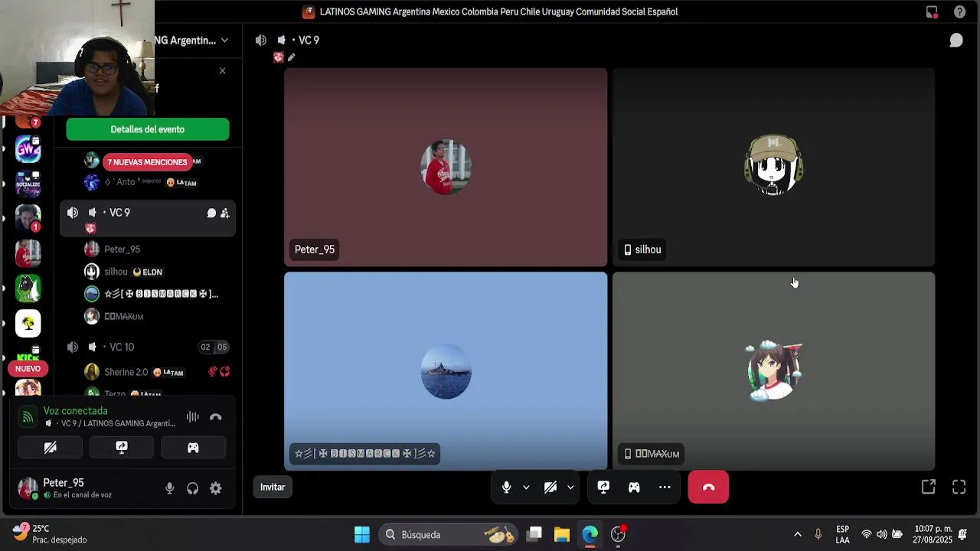Image resolution: width=980 pixels, height=551 pixels.
Task: Click Detalles del evento button
Action: coord(148,129)
